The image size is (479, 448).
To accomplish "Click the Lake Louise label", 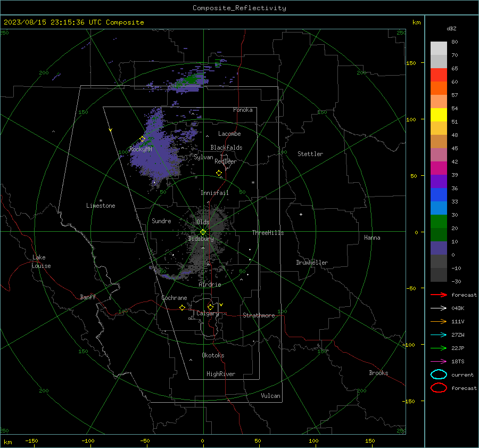I will [x=41, y=262].
